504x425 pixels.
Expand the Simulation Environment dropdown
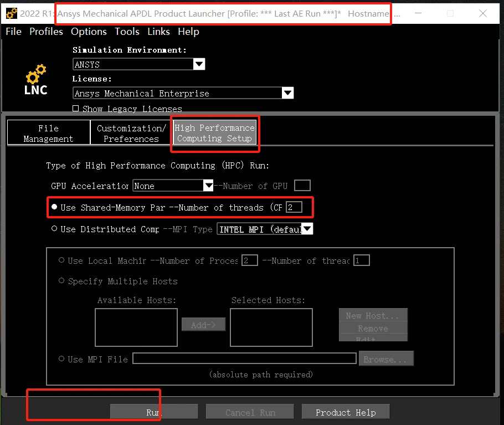coord(199,64)
